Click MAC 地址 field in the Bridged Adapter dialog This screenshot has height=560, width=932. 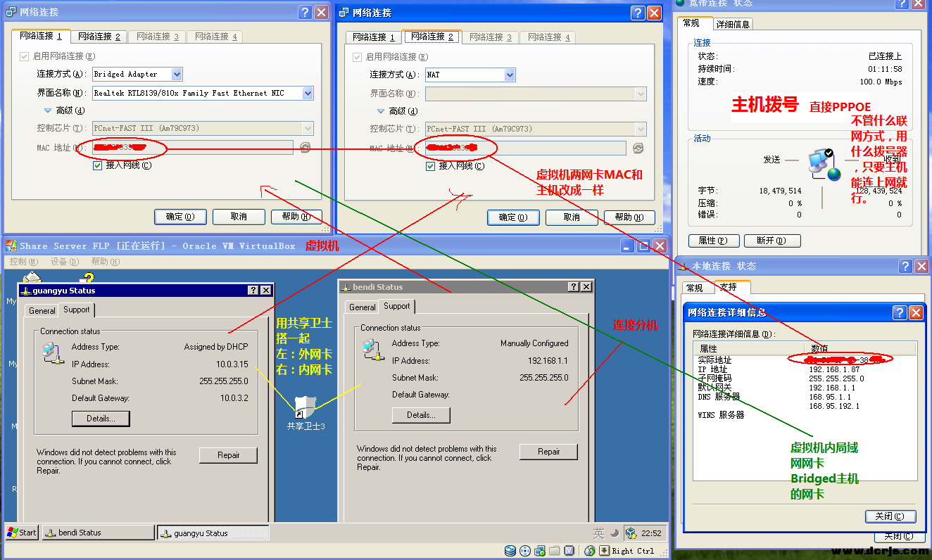pyautogui.click(x=192, y=147)
